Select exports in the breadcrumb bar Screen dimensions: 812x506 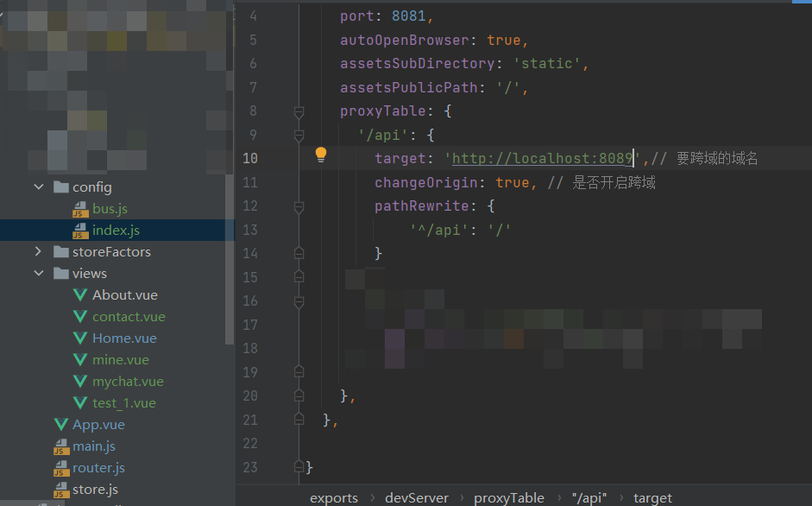click(333, 497)
